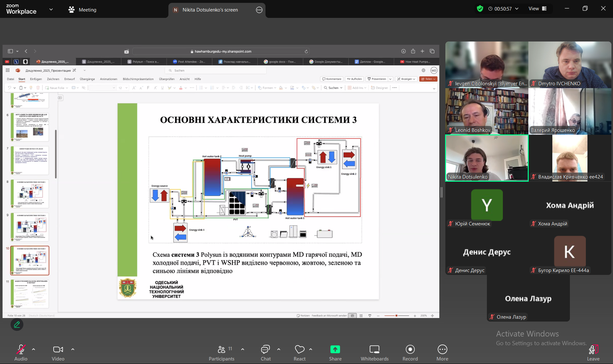Image resolution: width=613 pixels, height=364 pixels.
Task: Click the green annotate pencil button
Action: tap(17, 324)
